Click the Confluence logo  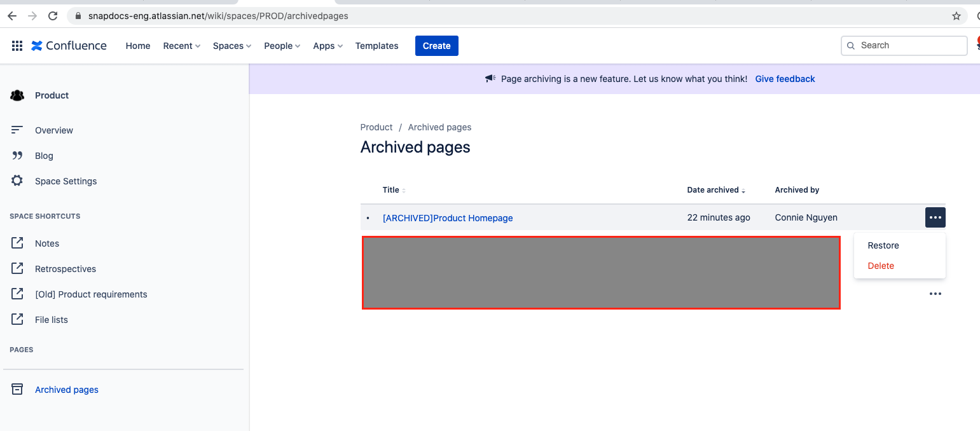coord(69,46)
